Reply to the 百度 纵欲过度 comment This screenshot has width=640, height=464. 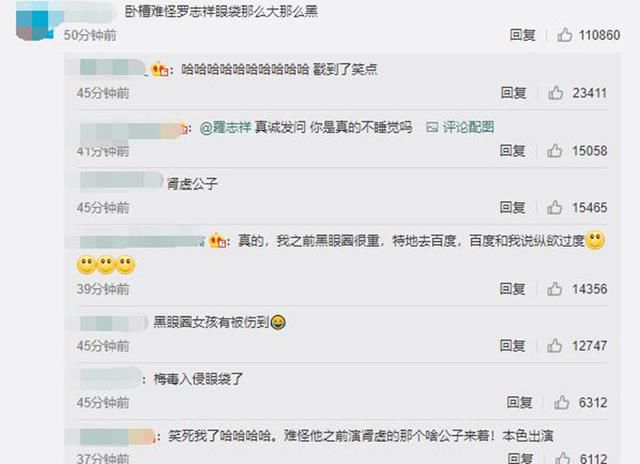513,289
